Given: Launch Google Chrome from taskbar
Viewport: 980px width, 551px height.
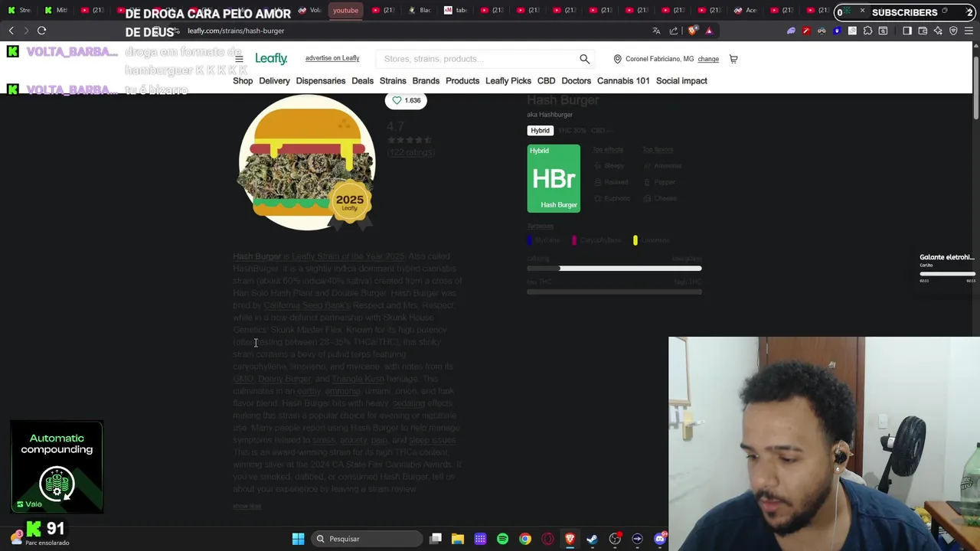Looking at the screenshot, I should (x=525, y=539).
